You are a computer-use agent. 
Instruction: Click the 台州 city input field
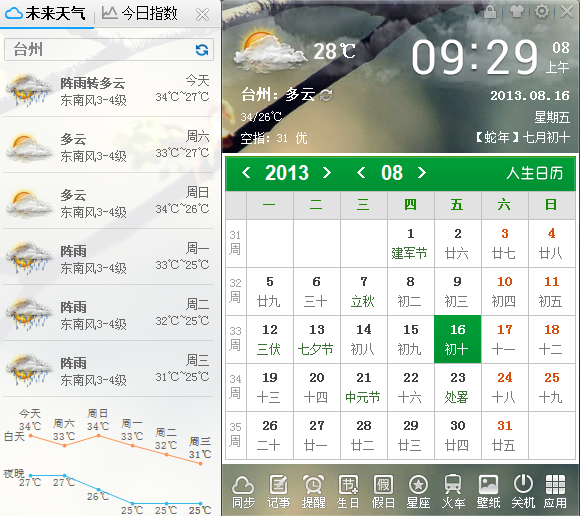109,50
